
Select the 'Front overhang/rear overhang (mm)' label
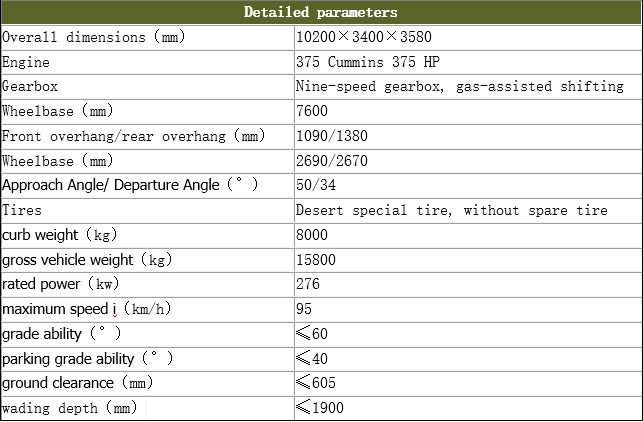[x=134, y=136]
